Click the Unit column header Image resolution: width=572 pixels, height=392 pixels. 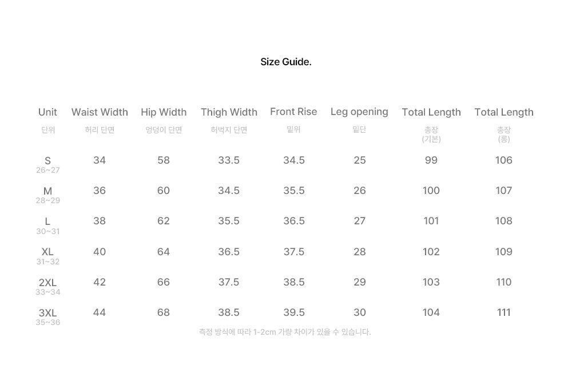47,112
